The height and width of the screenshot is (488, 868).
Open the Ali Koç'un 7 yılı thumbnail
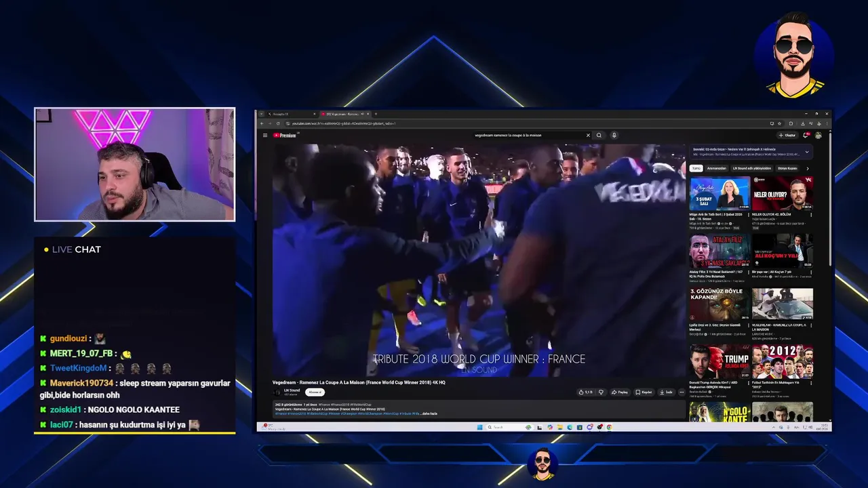point(782,250)
